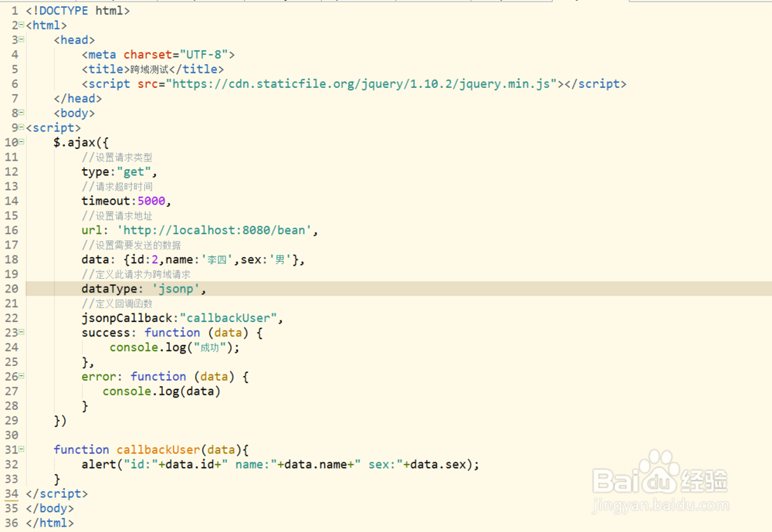Click the closing </head> tag on line 7
Image resolution: width=772 pixels, height=532 pixels.
point(78,99)
